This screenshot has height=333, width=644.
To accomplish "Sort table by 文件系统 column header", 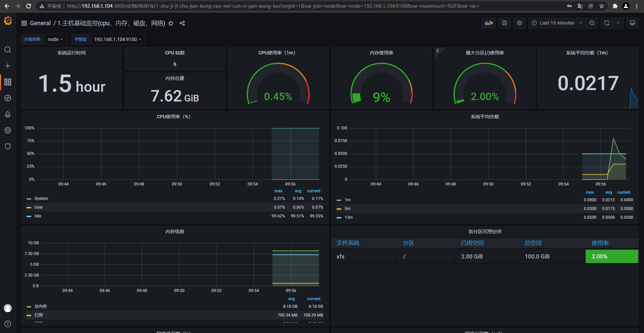I will (x=348, y=243).
